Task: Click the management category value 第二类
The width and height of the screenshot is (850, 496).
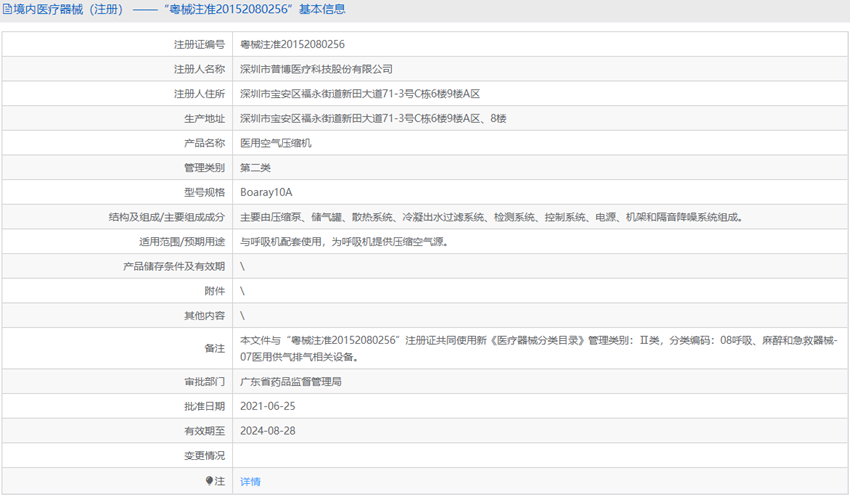Action: point(255,167)
